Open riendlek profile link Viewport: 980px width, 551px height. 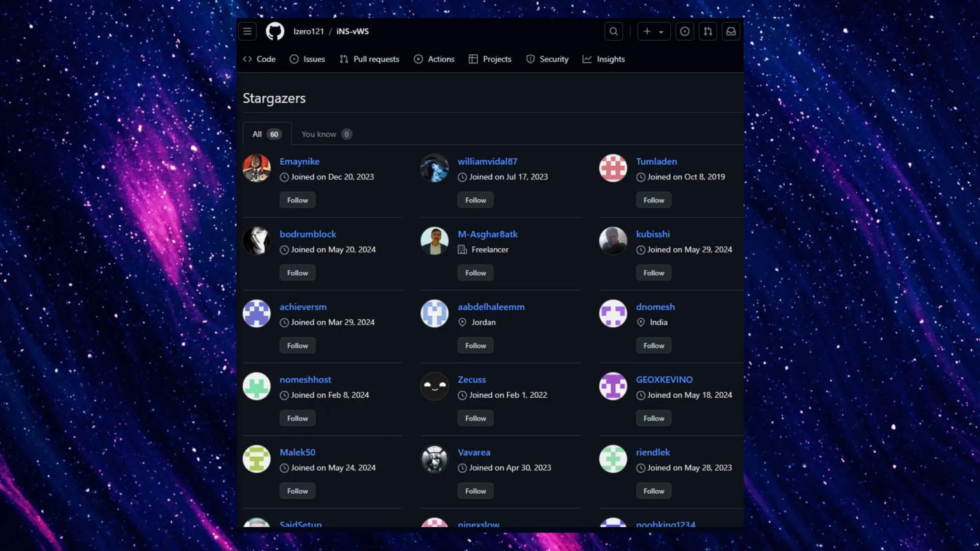653,452
